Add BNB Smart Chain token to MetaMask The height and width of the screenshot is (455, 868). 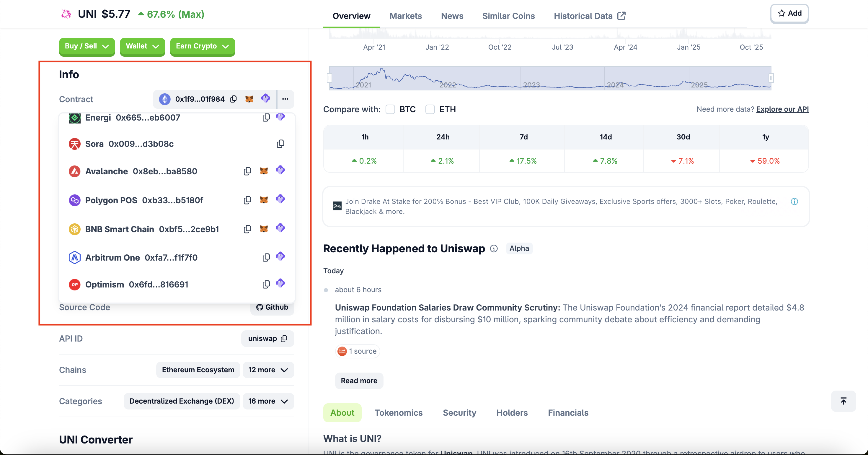pos(264,229)
